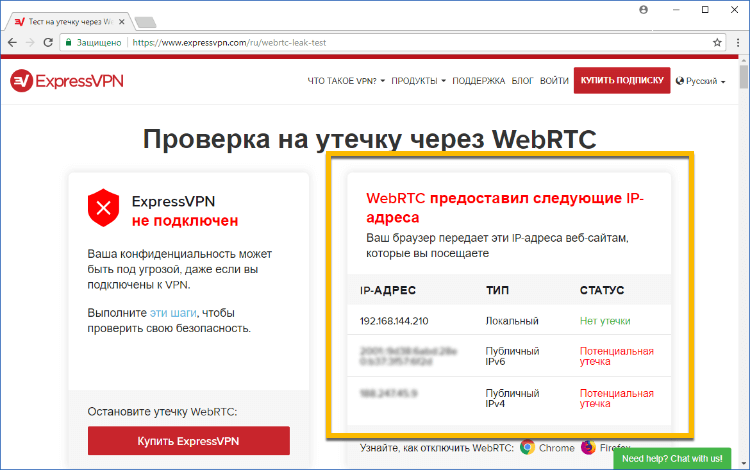This screenshot has height=470, width=750.
Task: Click the red shield not-connected icon
Action: [x=103, y=208]
